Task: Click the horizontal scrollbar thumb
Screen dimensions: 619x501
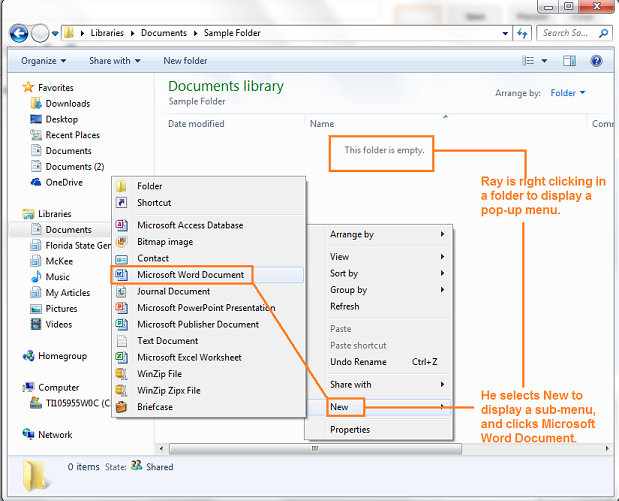Action: (315, 449)
